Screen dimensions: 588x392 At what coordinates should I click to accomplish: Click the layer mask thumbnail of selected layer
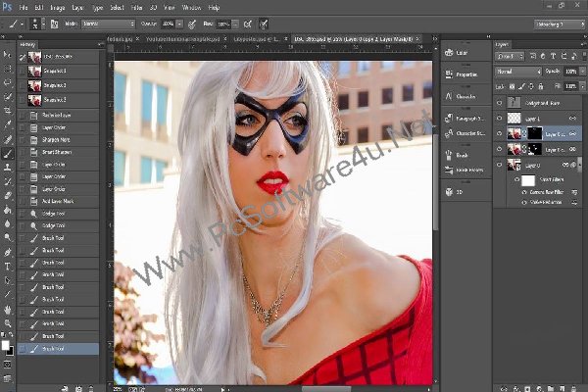click(x=534, y=133)
